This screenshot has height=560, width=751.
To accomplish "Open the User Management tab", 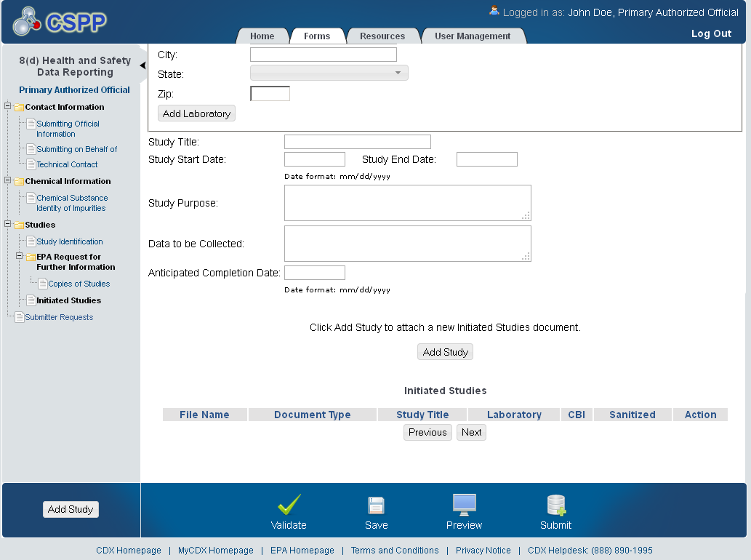I will (x=473, y=36).
